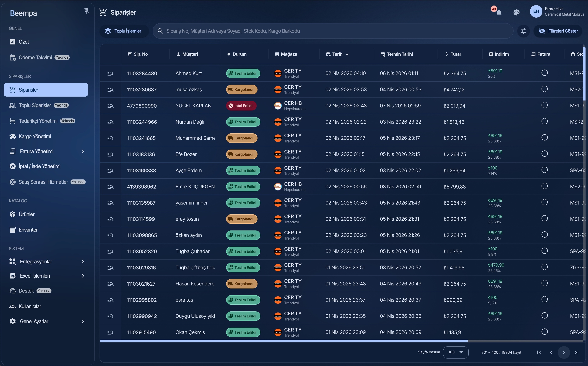
Task: Select invoice circle for musa özkaş order
Action: pos(544,89)
